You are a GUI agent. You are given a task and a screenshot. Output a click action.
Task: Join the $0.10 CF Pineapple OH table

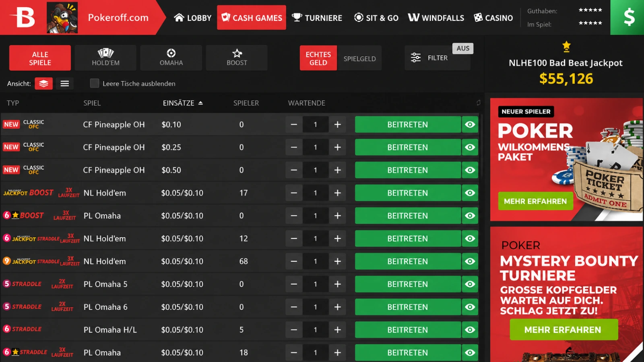(407, 125)
